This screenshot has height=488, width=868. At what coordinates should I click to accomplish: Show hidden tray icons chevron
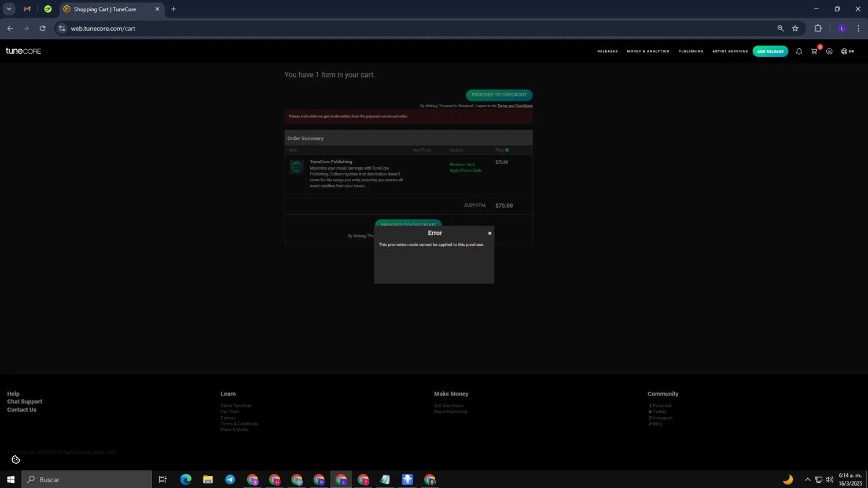click(x=807, y=479)
